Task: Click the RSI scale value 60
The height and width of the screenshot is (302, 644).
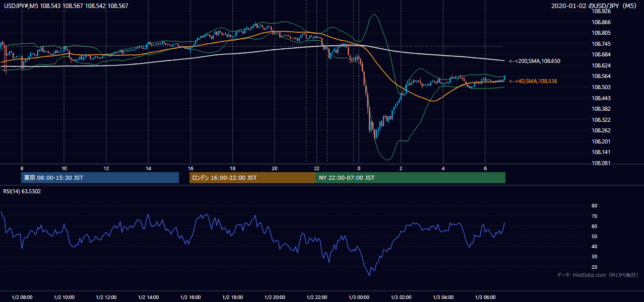Action: coord(594,226)
